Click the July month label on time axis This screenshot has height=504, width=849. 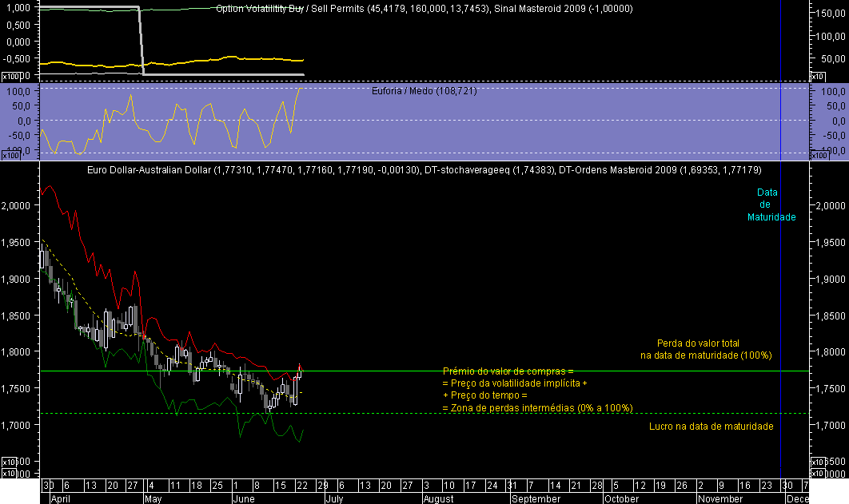pos(335,498)
